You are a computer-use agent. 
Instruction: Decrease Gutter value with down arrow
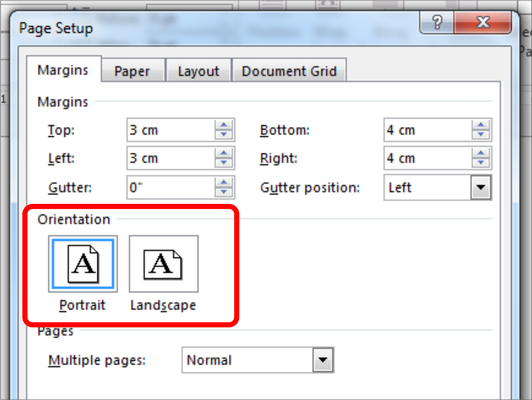pyautogui.click(x=224, y=192)
